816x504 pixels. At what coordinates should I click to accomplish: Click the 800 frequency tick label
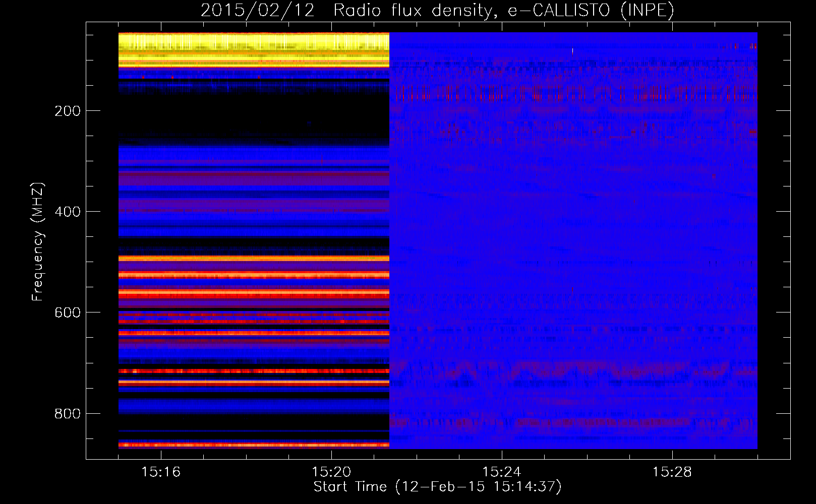click(67, 414)
